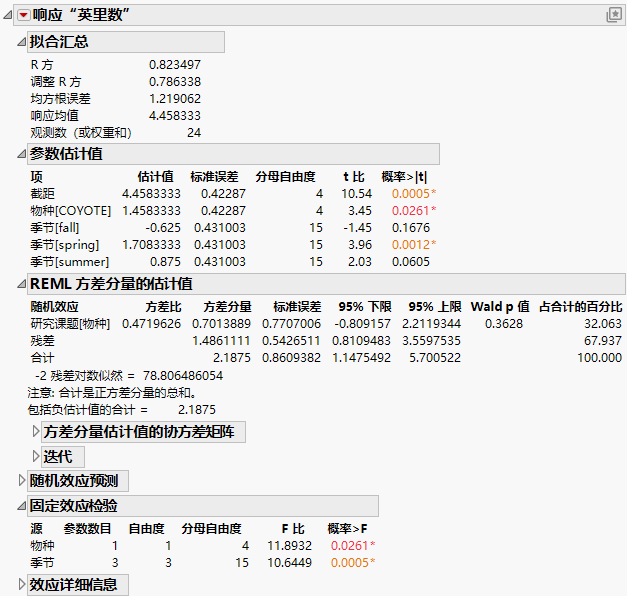Select the 截距 row label
Image resolution: width=627 pixels, height=596 pixels.
(42, 194)
